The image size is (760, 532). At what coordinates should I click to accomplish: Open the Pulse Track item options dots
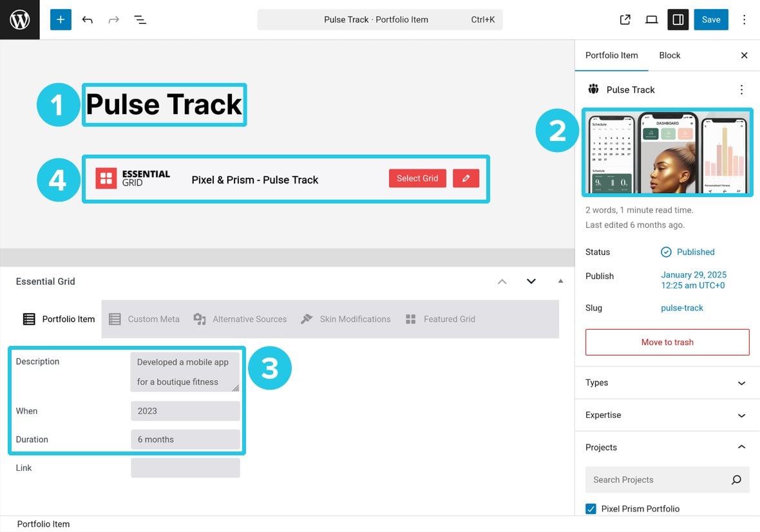741,90
